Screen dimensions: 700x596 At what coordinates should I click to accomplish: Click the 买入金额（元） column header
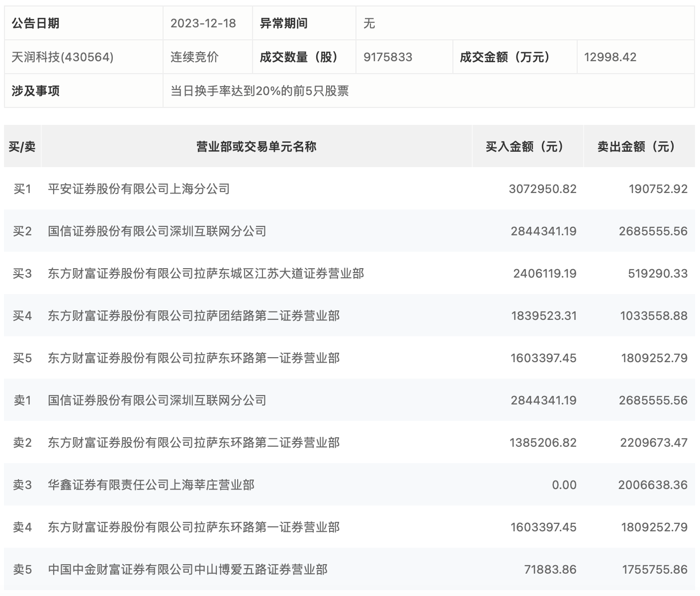coord(527,146)
